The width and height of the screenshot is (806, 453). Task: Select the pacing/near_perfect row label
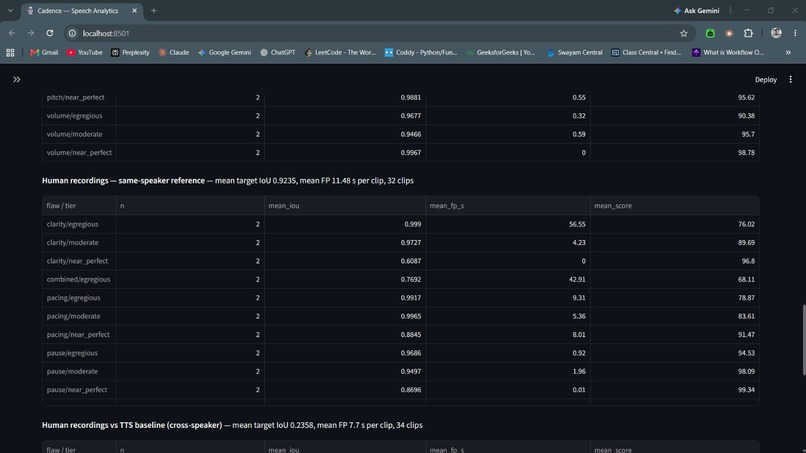[x=78, y=335]
